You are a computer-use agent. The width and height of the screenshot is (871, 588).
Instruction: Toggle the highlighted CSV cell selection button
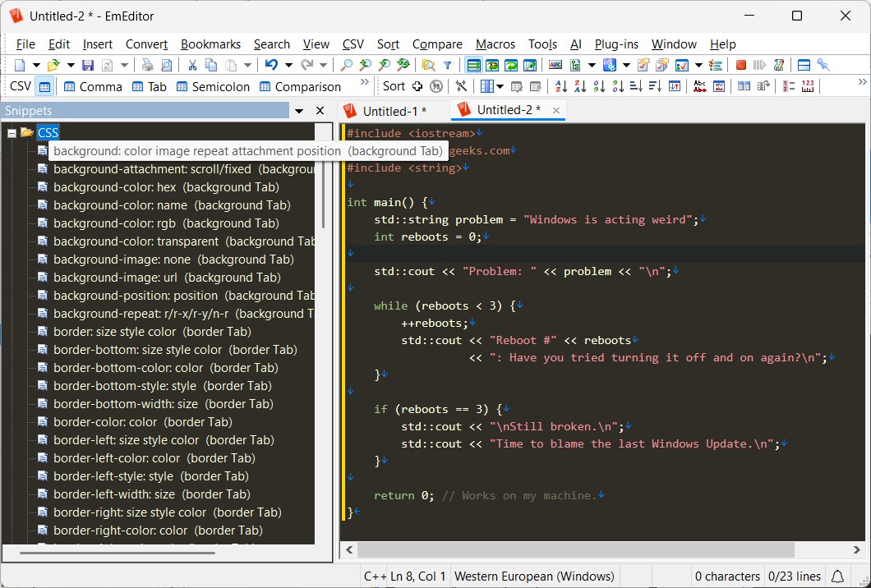(x=44, y=86)
